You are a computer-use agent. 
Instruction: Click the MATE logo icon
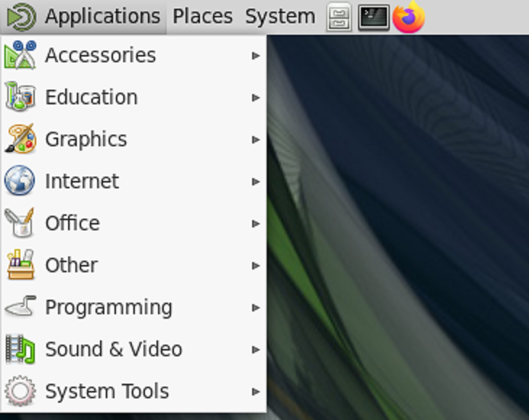point(22,17)
